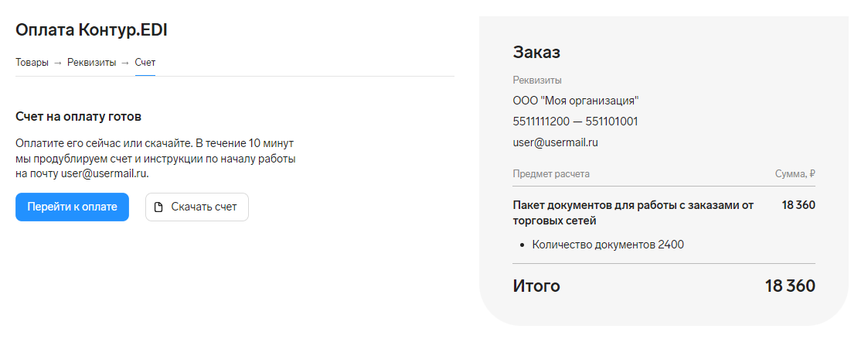Image resolution: width=868 pixels, height=339 pixels.
Task: Download invoice via Скачать счет button
Action: (197, 207)
